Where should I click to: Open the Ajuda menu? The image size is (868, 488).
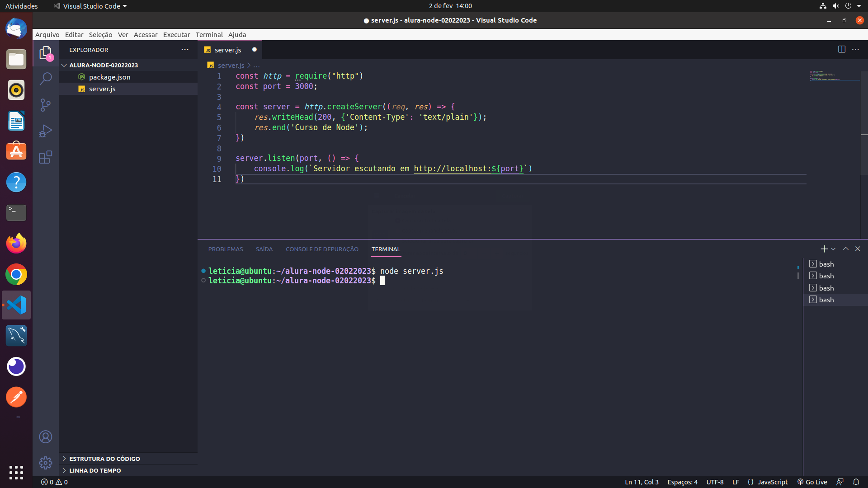[x=237, y=35]
